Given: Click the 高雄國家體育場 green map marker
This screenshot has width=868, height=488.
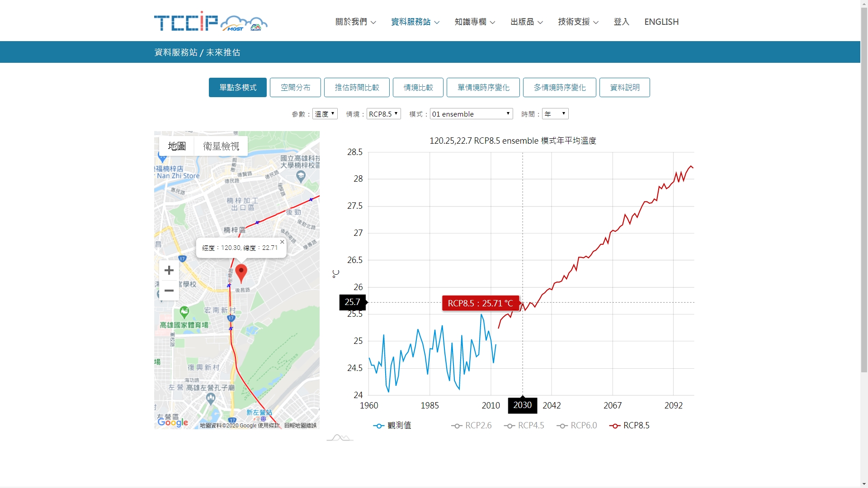Looking at the screenshot, I should 184,311.
